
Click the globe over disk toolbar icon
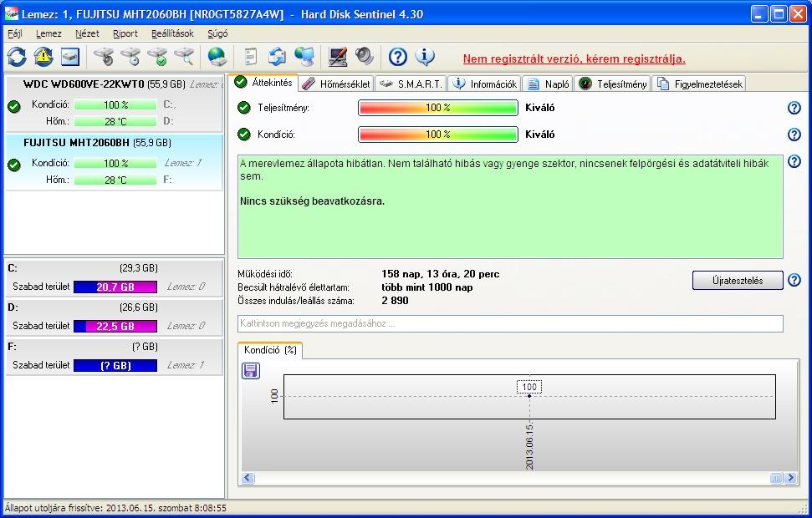(217, 57)
